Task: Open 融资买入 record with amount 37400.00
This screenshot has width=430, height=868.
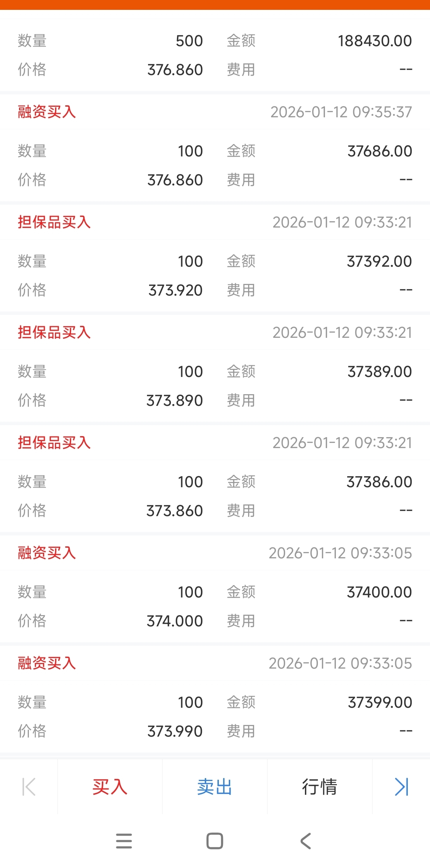Action: click(x=215, y=589)
